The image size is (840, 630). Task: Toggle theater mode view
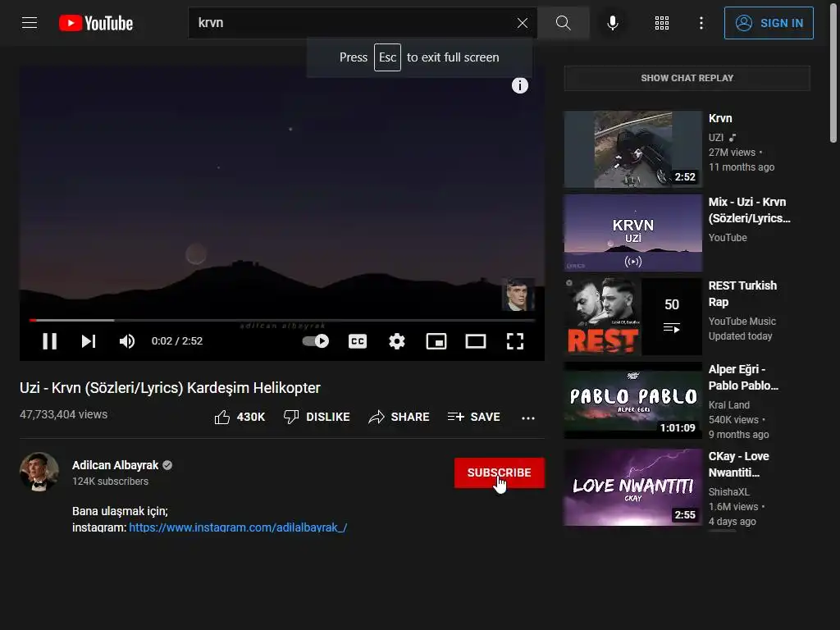[476, 341]
